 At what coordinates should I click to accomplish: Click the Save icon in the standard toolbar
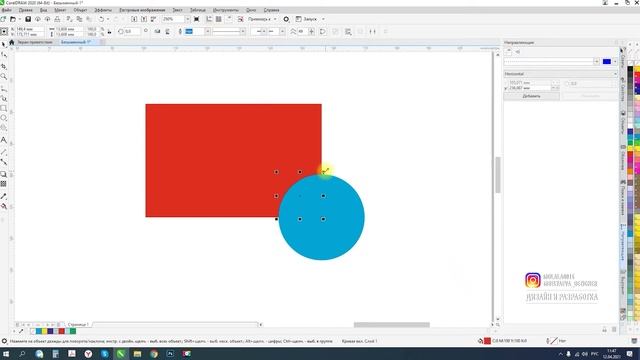click(28, 19)
